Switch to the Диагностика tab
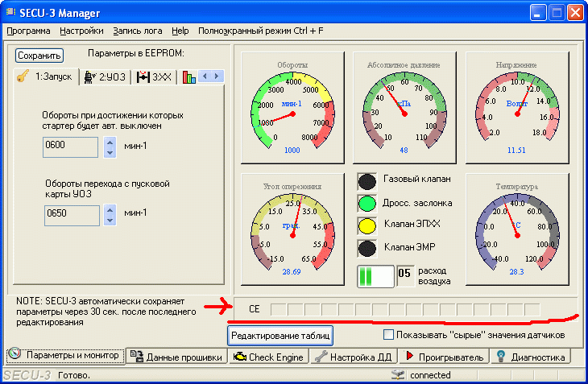 [x=530, y=357]
